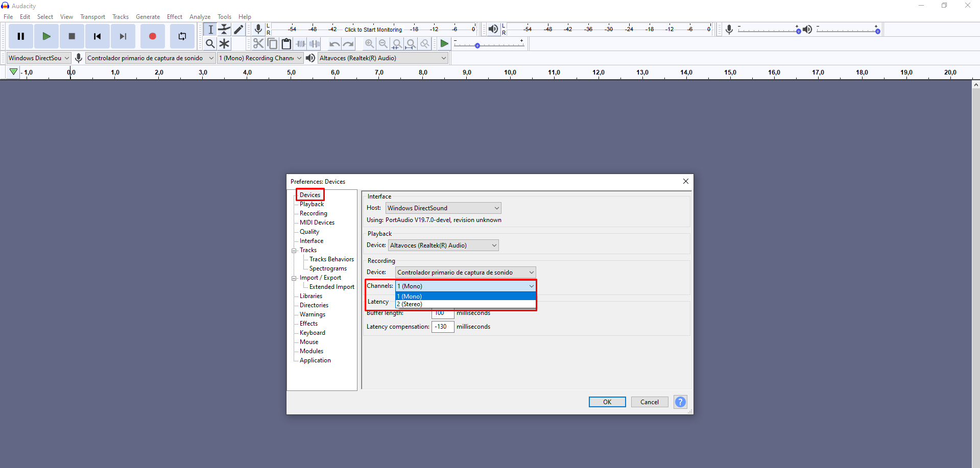The height and width of the screenshot is (468, 980).
Task: Click the Cut scissors icon
Action: click(258, 44)
